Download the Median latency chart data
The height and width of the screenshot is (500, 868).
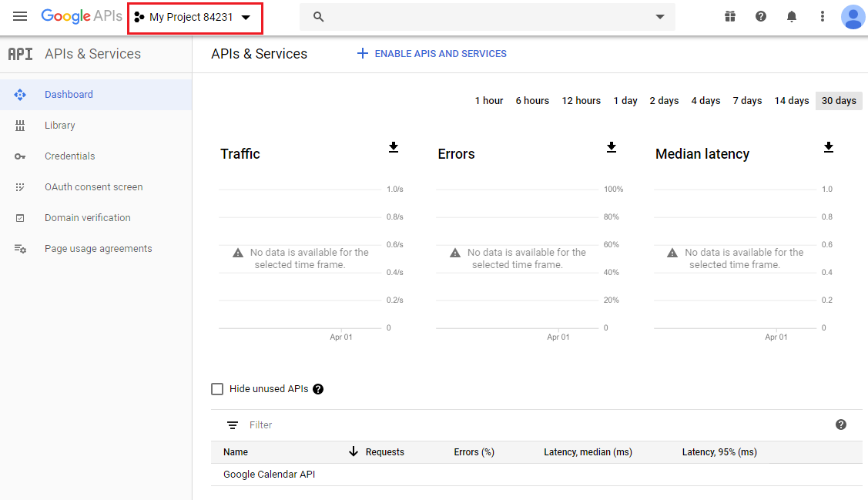click(x=828, y=147)
